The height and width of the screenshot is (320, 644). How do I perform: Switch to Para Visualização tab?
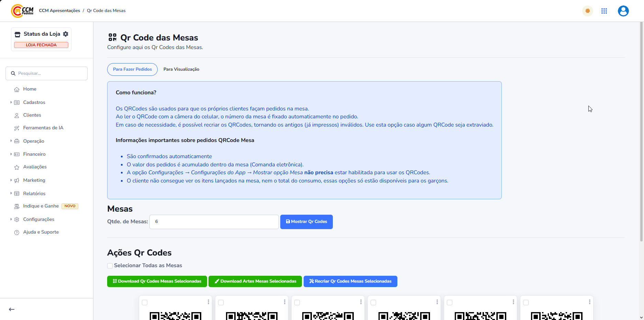(181, 69)
